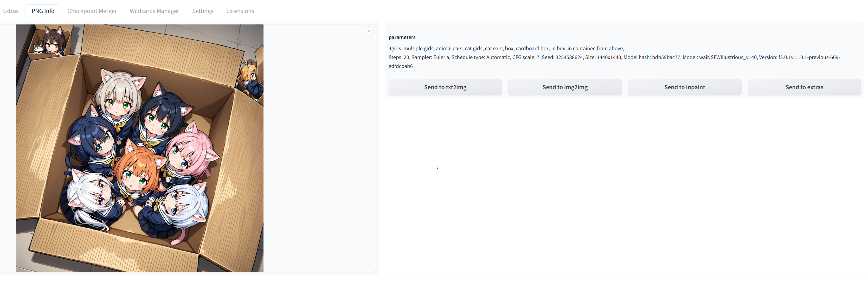Click the 'Steps: 20, Sampler: Euler a' line
This screenshot has width=868, height=282.
click(614, 57)
